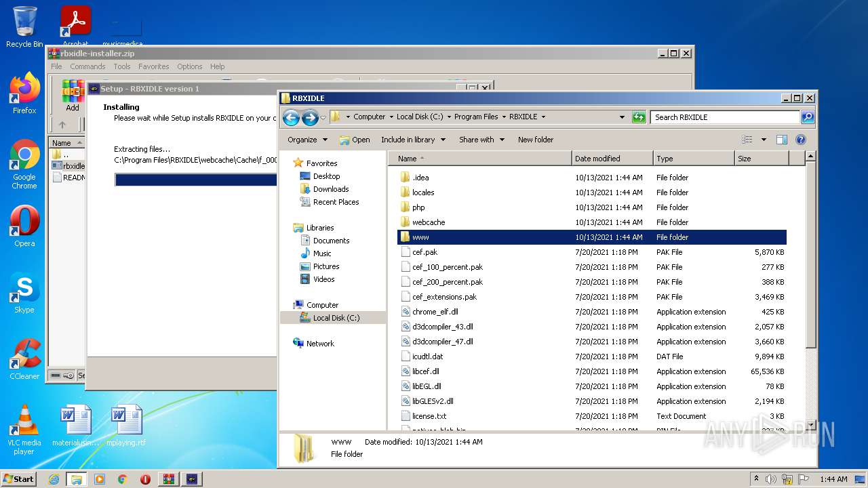Click the search magnifier icon in Explorer
Screen dimensions: 868x488
[x=807, y=117]
